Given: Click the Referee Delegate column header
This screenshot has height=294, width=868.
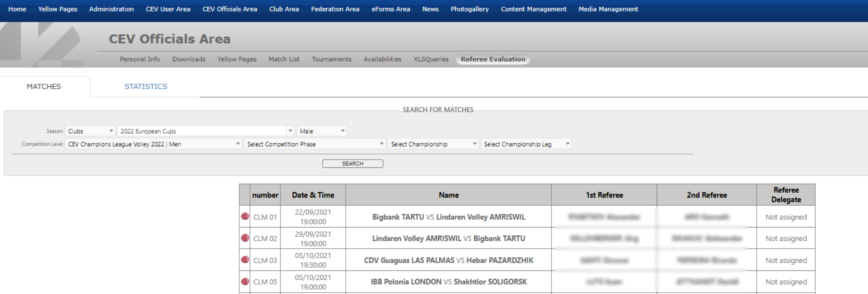Looking at the screenshot, I should pos(786,195).
